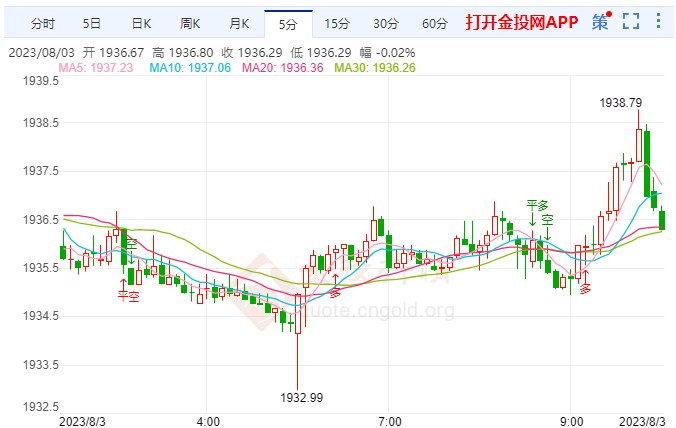Open the 日K chart tab
This screenshot has width=676, height=428.
(141, 23)
